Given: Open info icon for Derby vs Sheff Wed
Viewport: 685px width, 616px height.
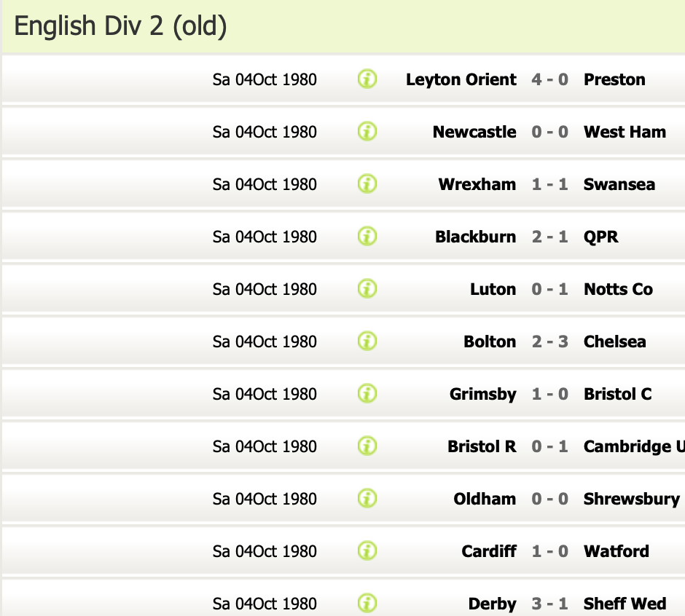Looking at the screenshot, I should [x=367, y=603].
